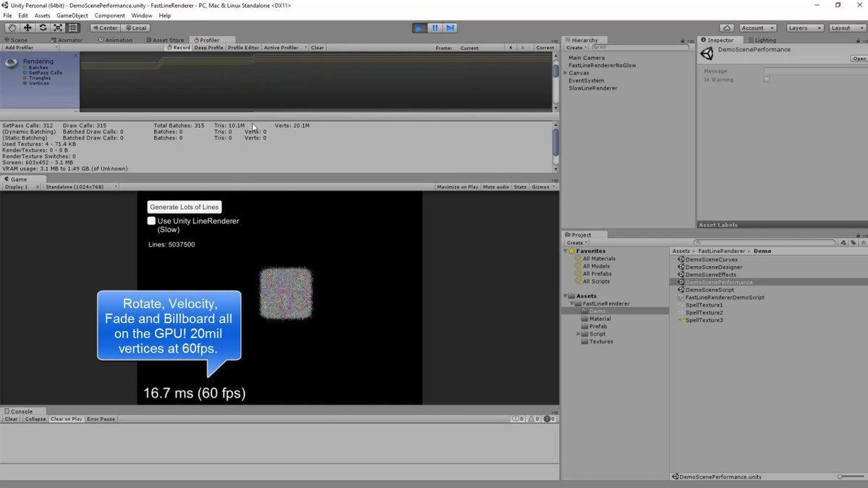Toggle Maximize on Play option
868x488 pixels.
(x=458, y=187)
